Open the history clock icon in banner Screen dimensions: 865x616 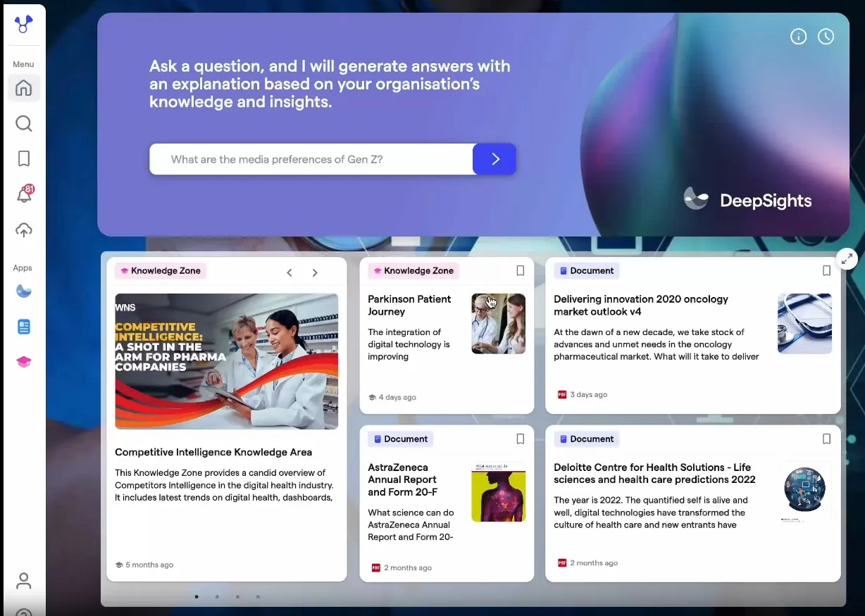(x=826, y=37)
